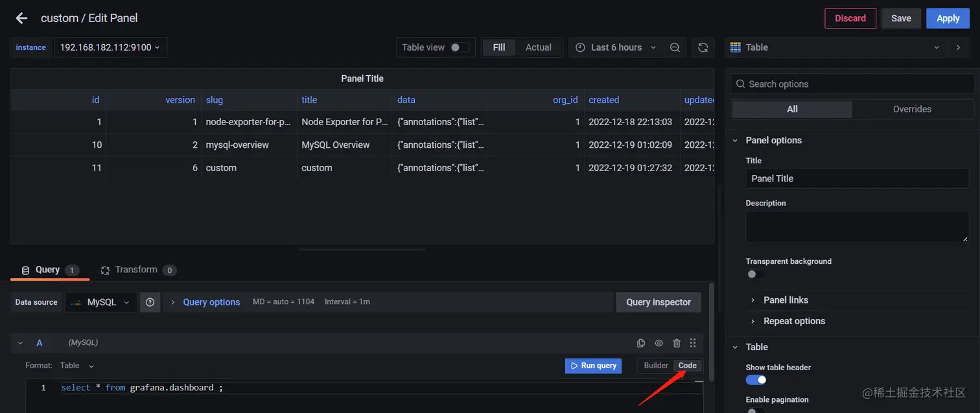
Task: Toggle Transparent background switch
Action: (x=755, y=274)
